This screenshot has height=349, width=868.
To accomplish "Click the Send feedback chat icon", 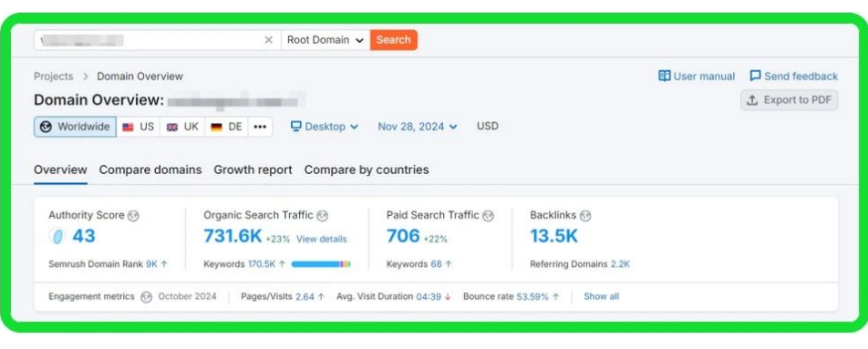I will point(756,76).
